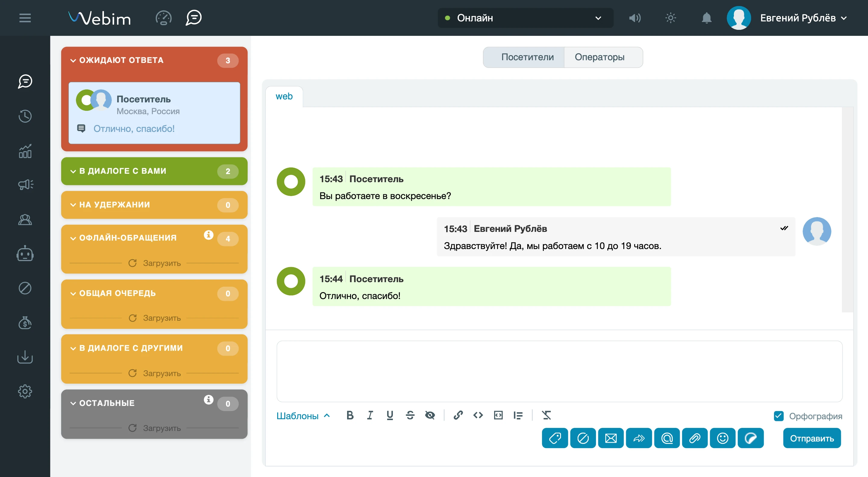
Task: Open the dashboard speedometer icon
Action: pyautogui.click(x=163, y=18)
